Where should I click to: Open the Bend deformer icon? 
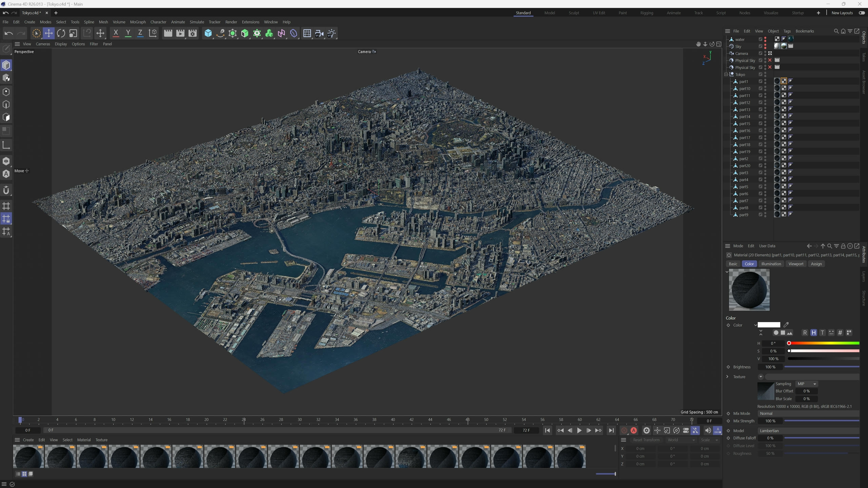click(x=294, y=33)
